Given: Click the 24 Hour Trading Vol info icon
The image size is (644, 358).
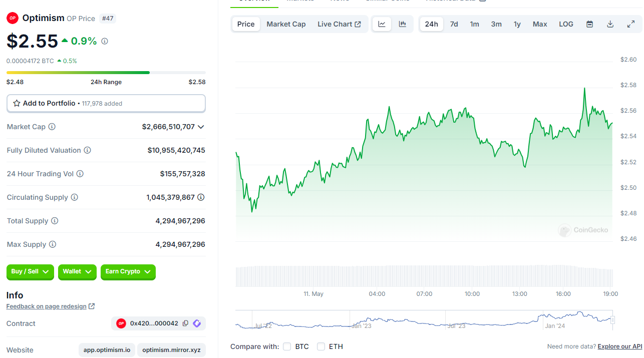Looking at the screenshot, I should point(80,174).
